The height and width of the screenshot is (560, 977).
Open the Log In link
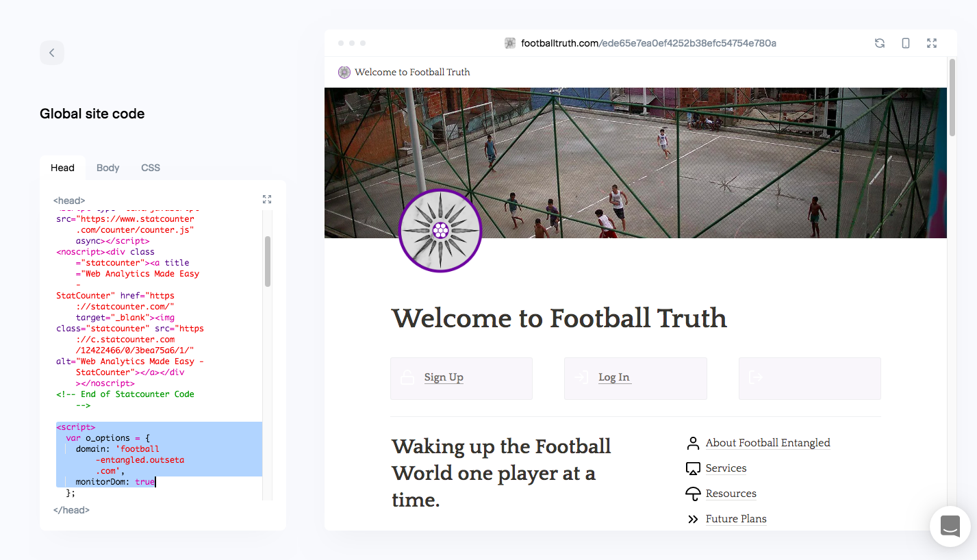[614, 377]
